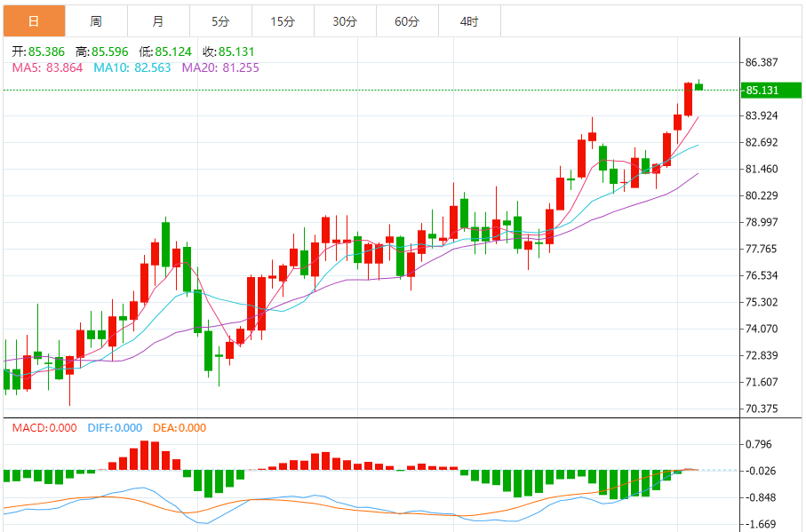
Task: Click the MA5: 83.864 indicator label
Action: pos(47,67)
